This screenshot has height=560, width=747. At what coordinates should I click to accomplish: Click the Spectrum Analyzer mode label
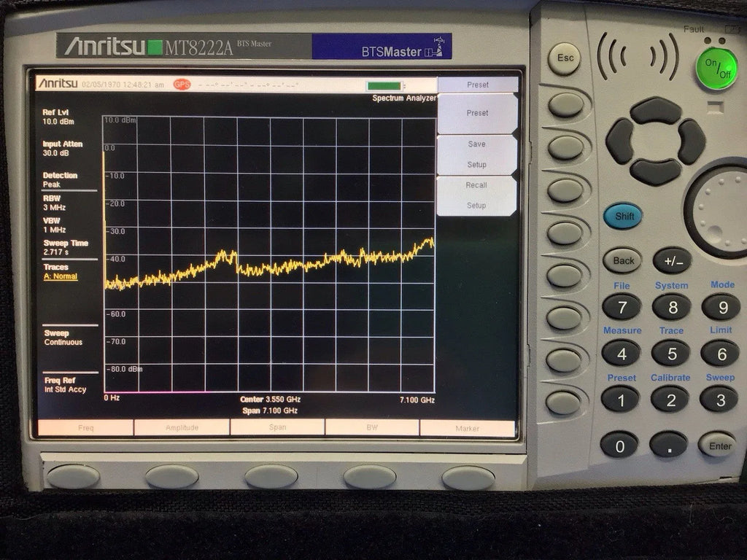click(x=404, y=98)
